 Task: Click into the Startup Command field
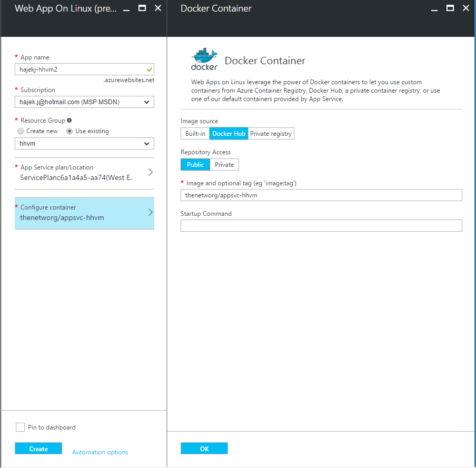321,226
